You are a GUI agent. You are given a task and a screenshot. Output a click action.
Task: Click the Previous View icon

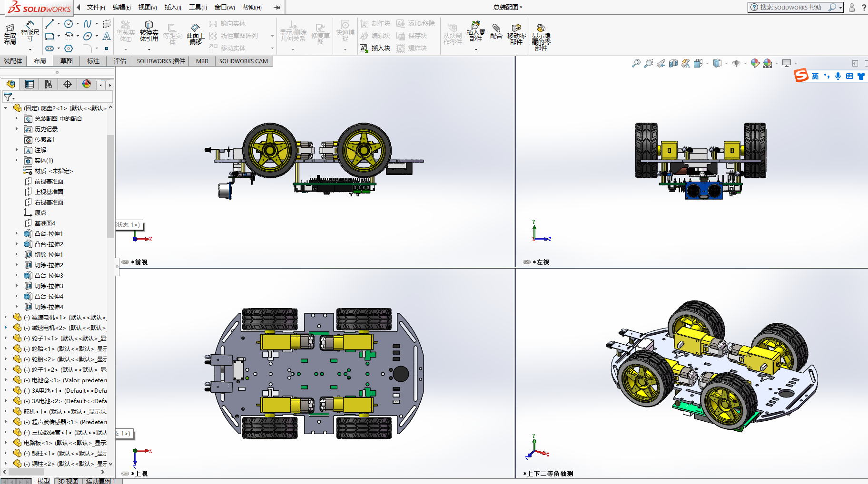(661, 63)
